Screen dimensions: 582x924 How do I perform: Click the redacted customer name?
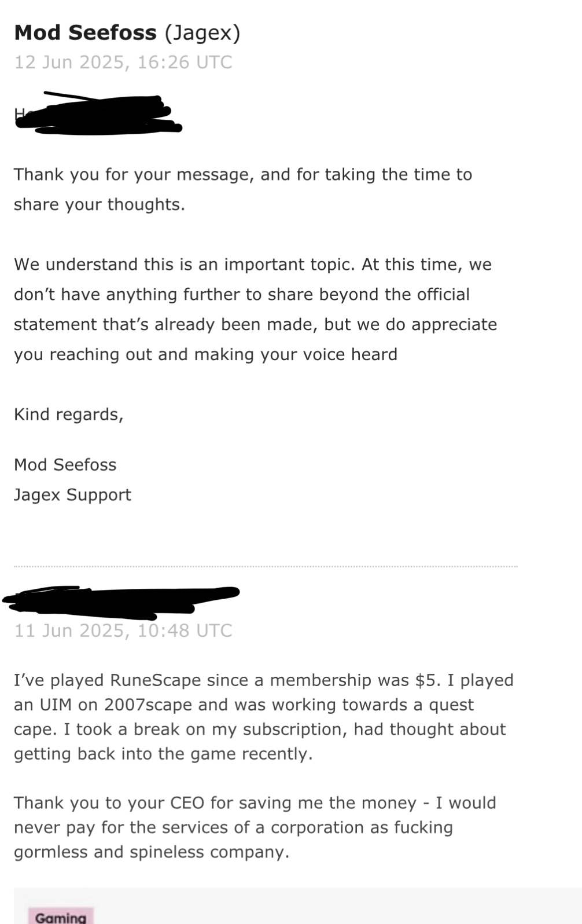(121, 599)
